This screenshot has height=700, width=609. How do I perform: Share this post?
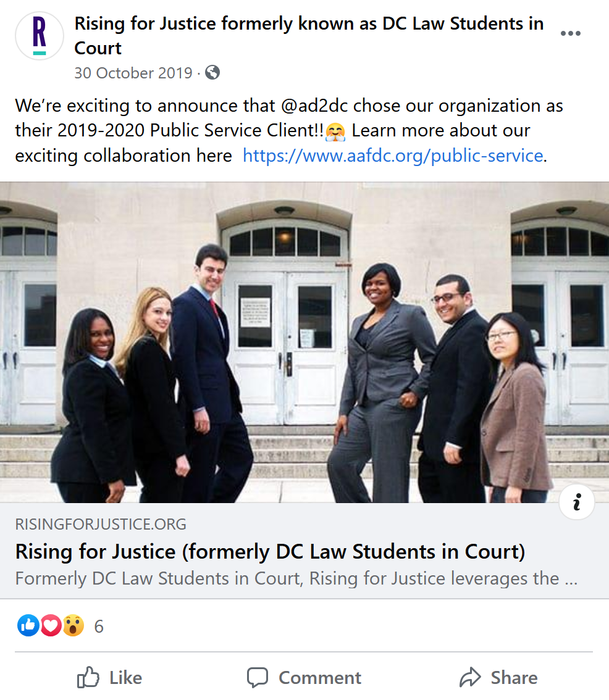tap(498, 677)
